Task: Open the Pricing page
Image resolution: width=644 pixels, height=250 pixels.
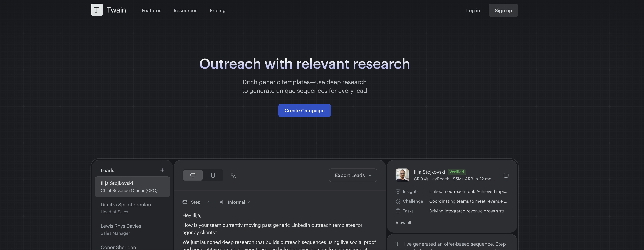Action: 217,10
